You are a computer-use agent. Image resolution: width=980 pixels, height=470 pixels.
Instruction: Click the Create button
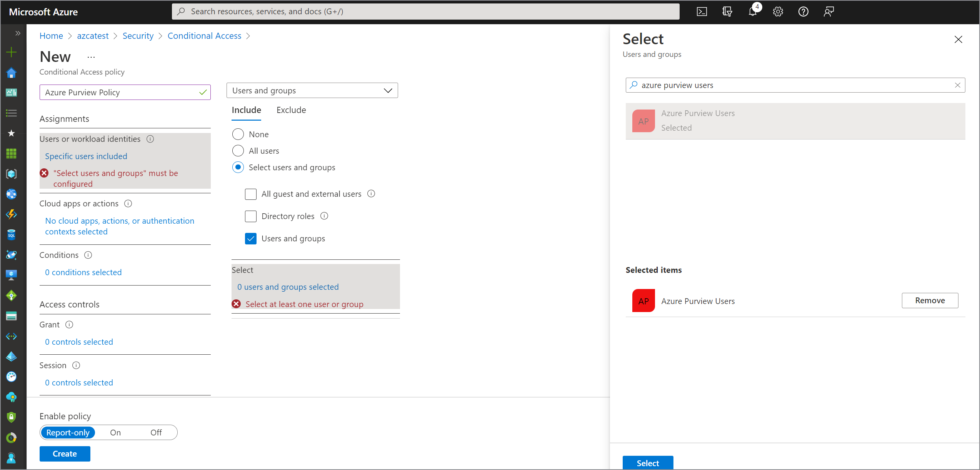(x=65, y=453)
